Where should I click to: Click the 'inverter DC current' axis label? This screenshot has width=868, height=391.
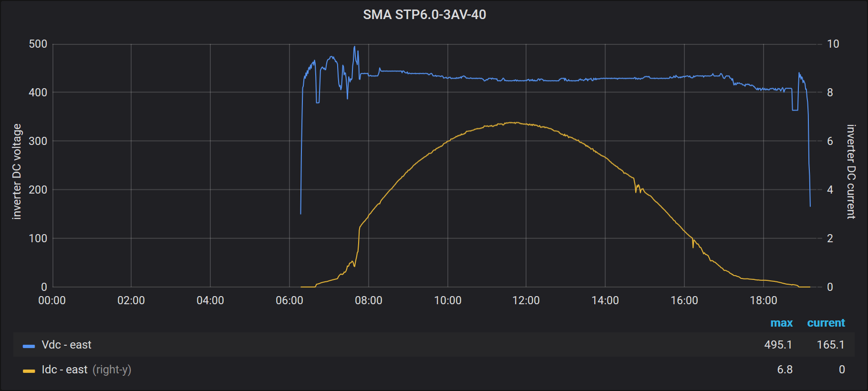[851, 172]
